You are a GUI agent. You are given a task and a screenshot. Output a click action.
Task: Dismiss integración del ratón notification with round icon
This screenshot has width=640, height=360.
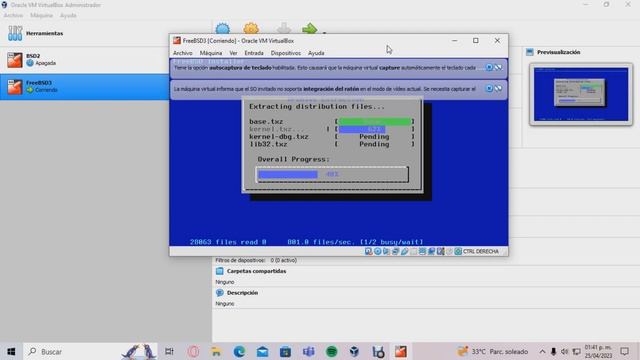point(489,89)
